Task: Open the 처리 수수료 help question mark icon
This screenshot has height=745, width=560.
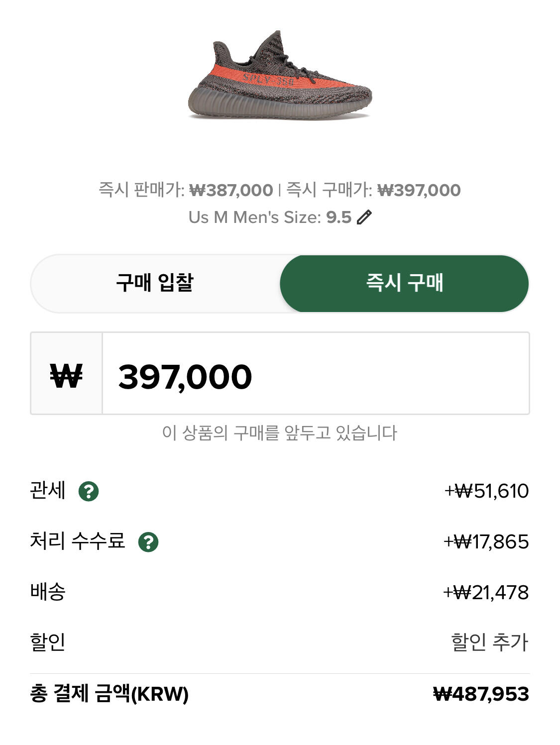Action: [x=148, y=542]
